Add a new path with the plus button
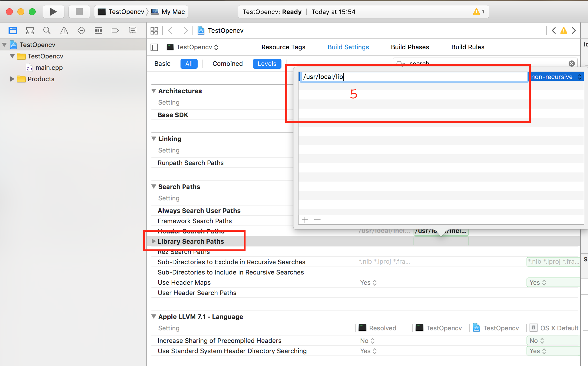 (305, 220)
